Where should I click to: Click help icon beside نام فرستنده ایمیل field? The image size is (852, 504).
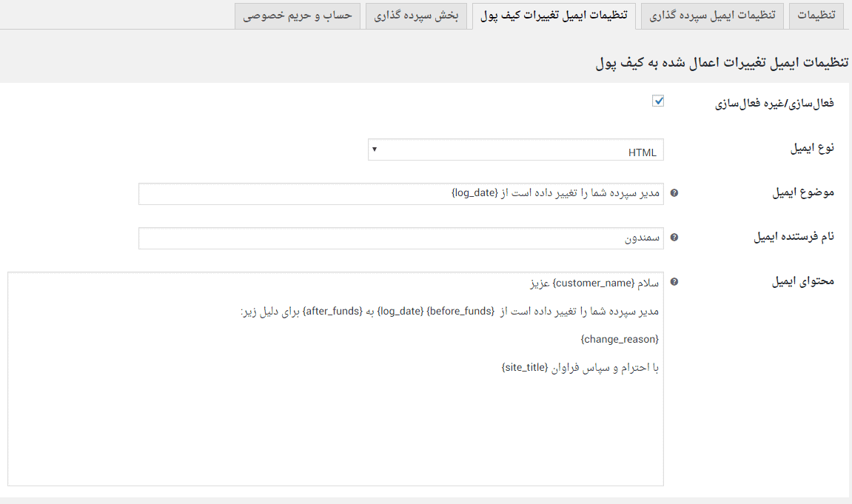[x=674, y=238]
